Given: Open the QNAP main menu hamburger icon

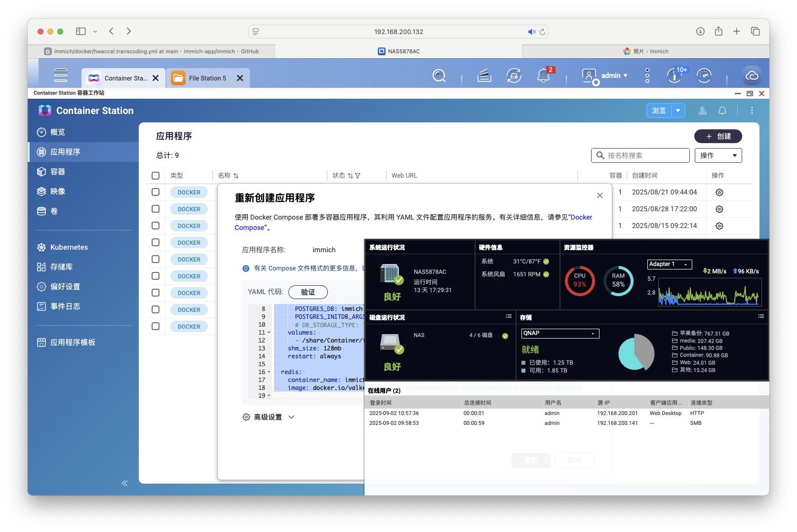Looking at the screenshot, I should coord(61,76).
